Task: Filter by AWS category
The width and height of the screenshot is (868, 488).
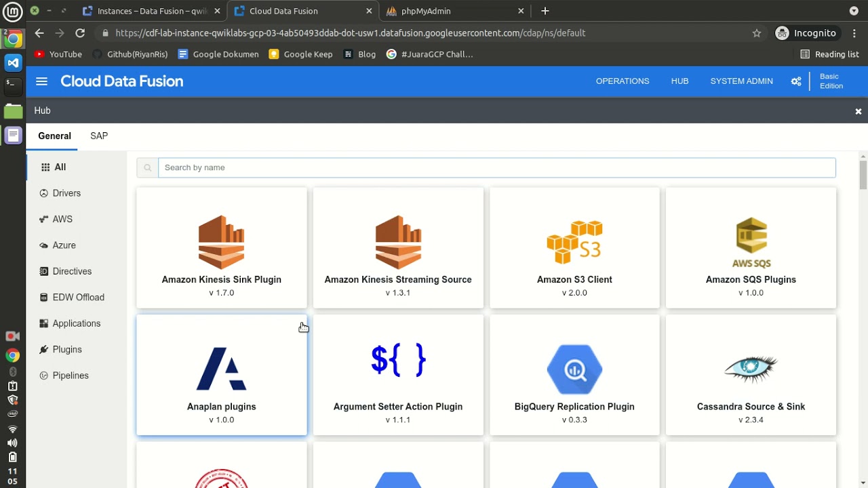Action: coord(62,220)
